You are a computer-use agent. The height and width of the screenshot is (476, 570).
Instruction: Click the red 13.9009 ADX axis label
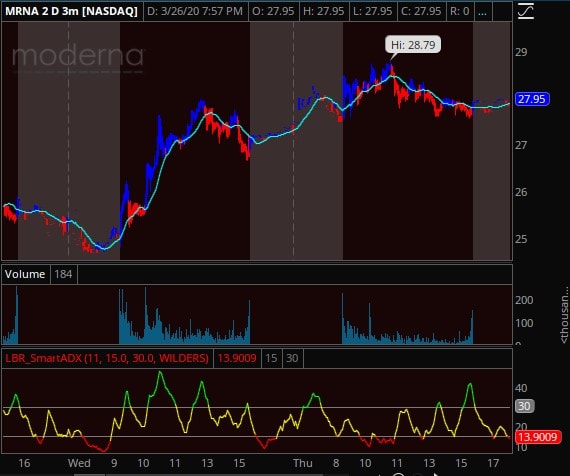[538, 436]
